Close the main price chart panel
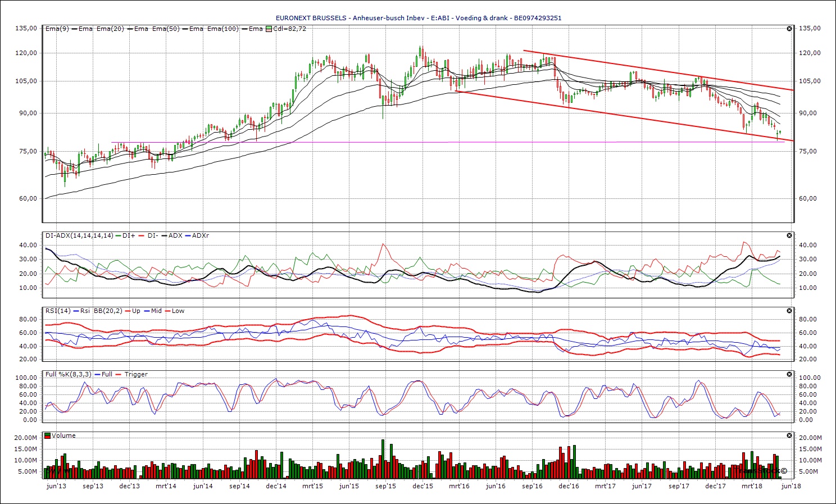This screenshot has height=504, width=836. 789,29
